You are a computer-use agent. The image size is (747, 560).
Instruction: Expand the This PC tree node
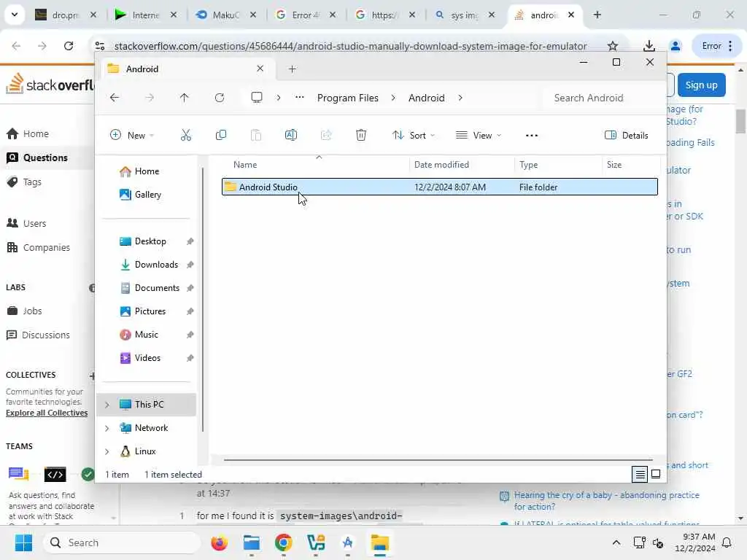point(107,405)
